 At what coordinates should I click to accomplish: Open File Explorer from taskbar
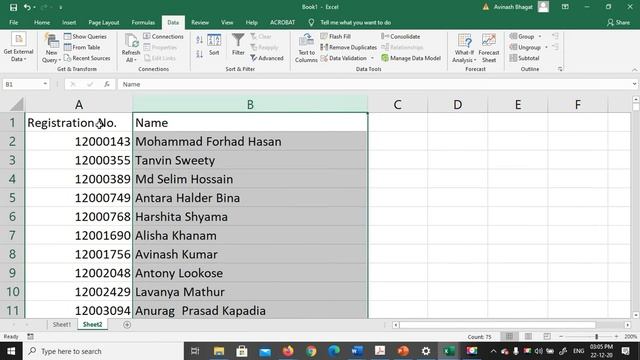tap(219, 351)
